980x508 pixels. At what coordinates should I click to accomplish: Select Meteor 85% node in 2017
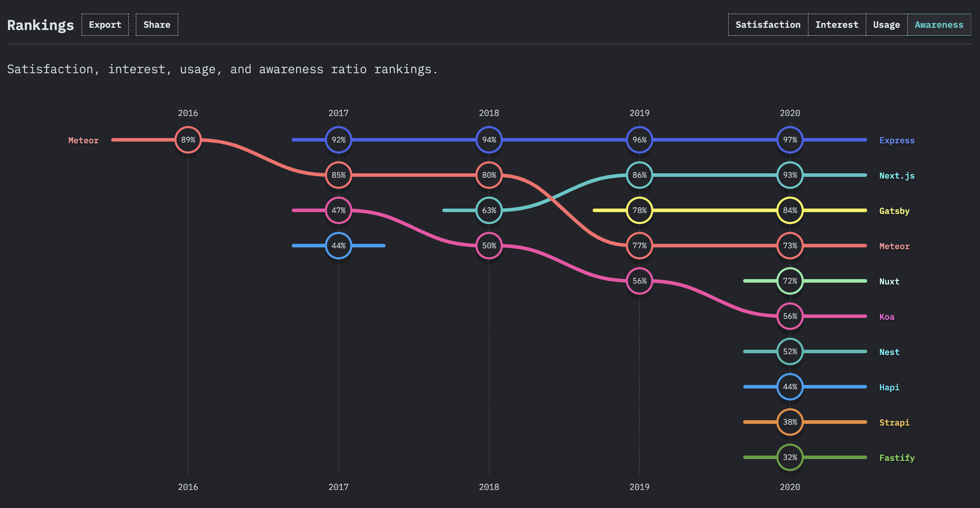point(339,175)
